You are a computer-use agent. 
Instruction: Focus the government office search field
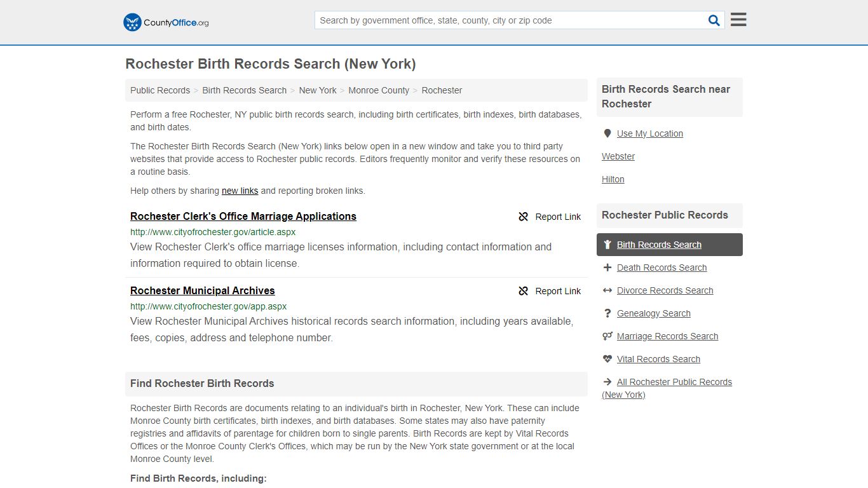pyautogui.click(x=512, y=20)
